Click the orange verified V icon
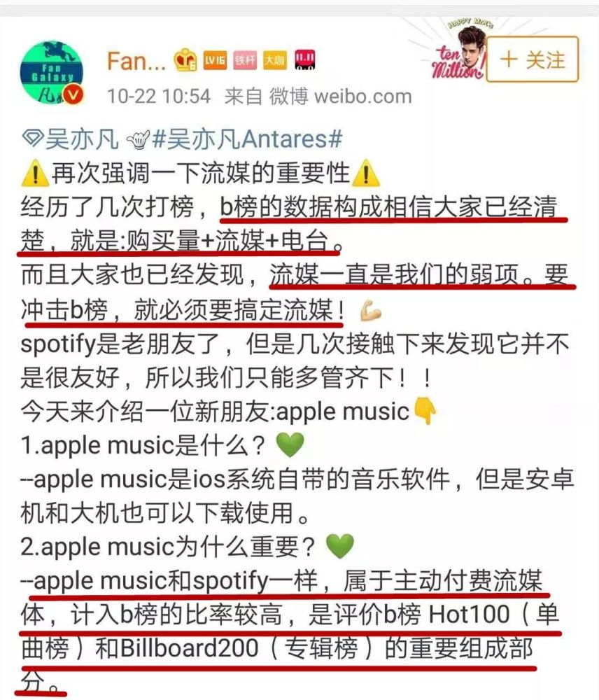599x700 pixels. [73, 95]
